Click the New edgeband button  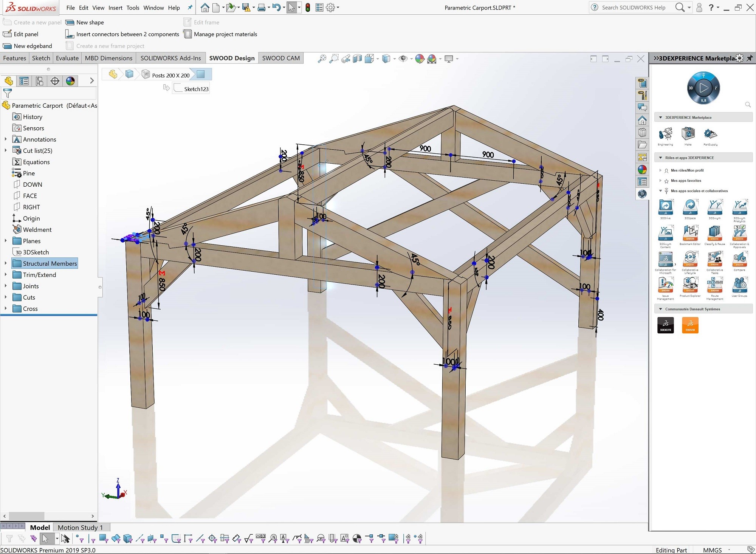pyautogui.click(x=28, y=46)
